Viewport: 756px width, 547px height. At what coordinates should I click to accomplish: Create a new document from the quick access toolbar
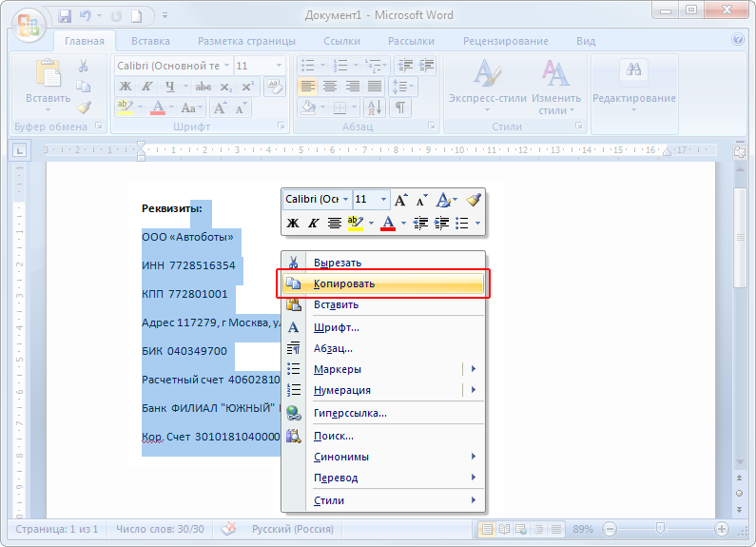pyautogui.click(x=137, y=16)
